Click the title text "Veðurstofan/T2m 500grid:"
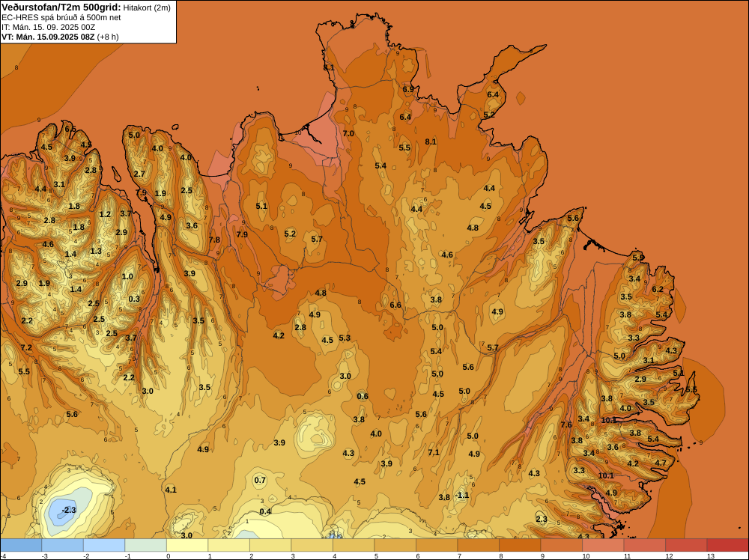This screenshot has height=560, width=749. (61, 7)
